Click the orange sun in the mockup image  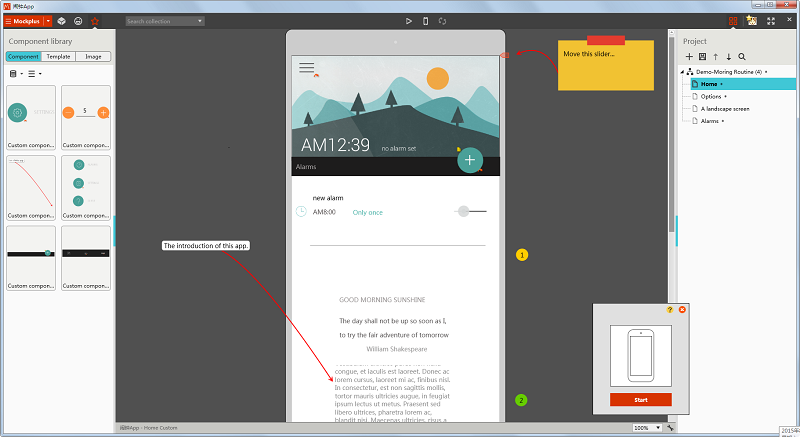438,79
